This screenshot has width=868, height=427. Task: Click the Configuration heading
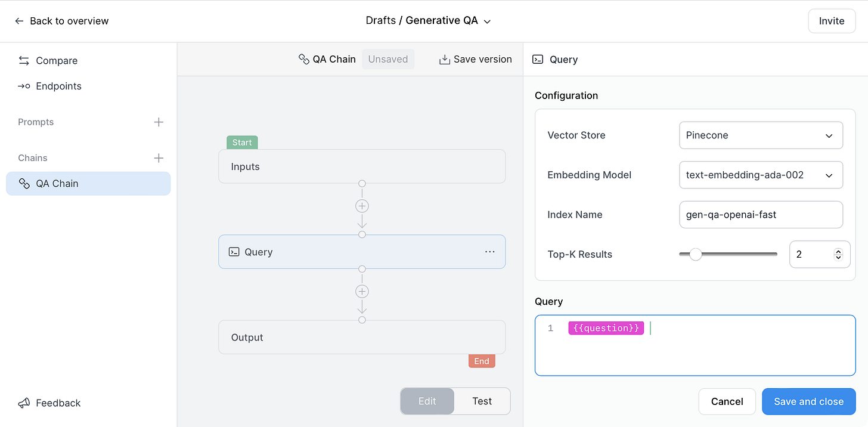click(x=566, y=95)
